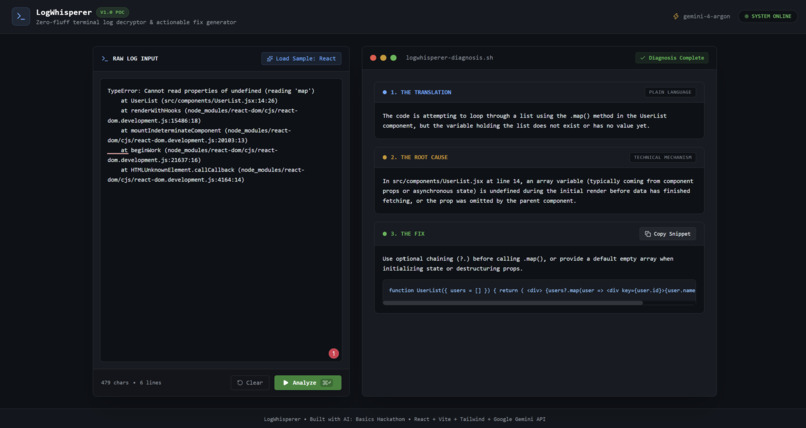Click the 'at HTMLUnknownElement.callCallback' stack line
Viewport: 806px width, 428px height.
206,175
